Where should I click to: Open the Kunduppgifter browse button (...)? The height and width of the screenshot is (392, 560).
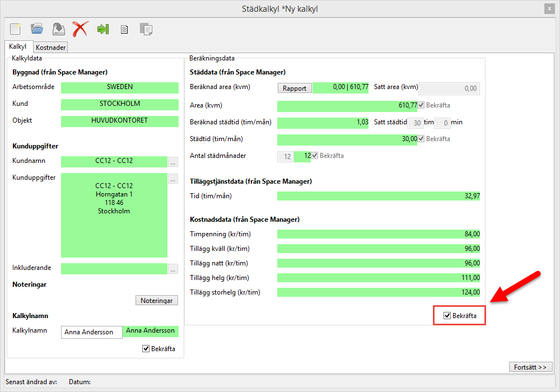click(173, 179)
